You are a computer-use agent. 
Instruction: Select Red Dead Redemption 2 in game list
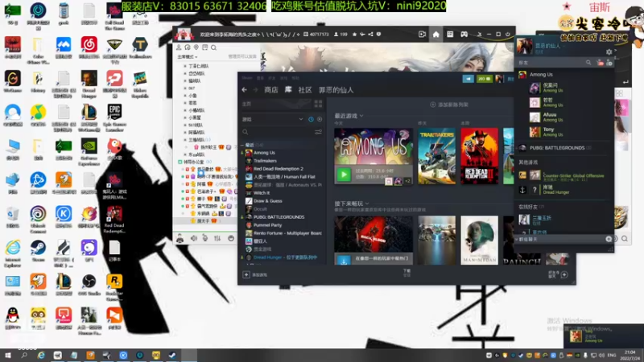click(278, 169)
